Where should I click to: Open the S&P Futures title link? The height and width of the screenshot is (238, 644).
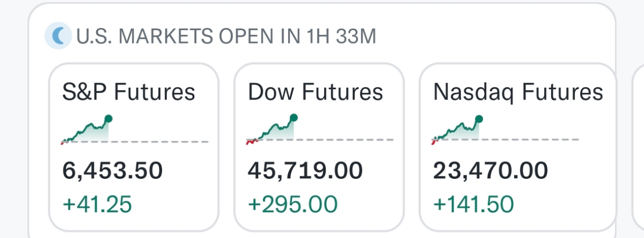129,92
